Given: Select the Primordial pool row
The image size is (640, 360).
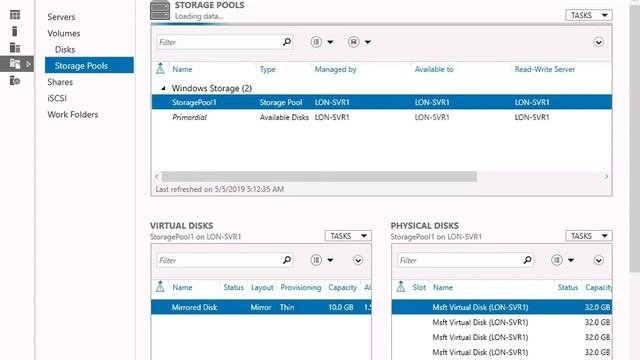Looking at the screenshot, I should point(382,117).
